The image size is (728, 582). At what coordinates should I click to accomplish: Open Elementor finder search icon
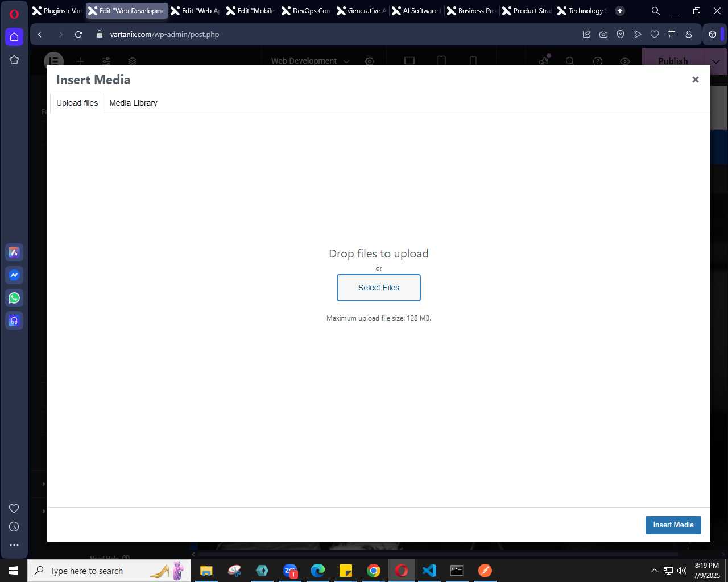570,60
